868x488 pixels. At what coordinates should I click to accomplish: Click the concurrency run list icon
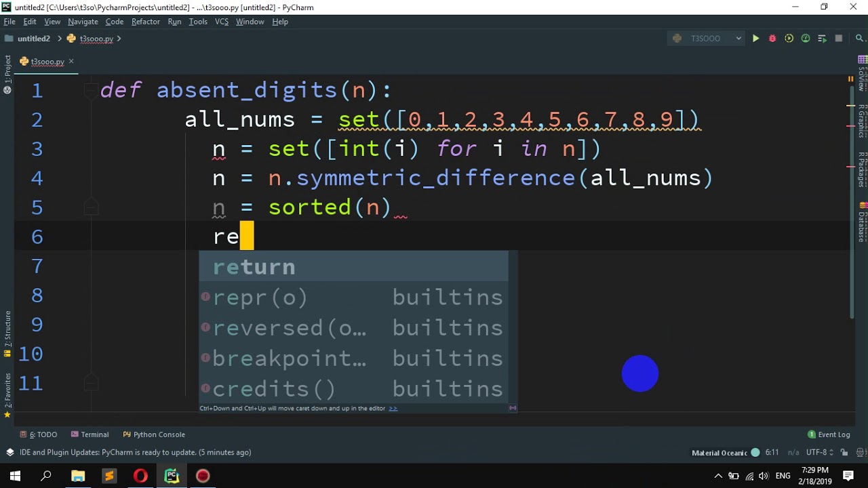[x=822, y=39]
